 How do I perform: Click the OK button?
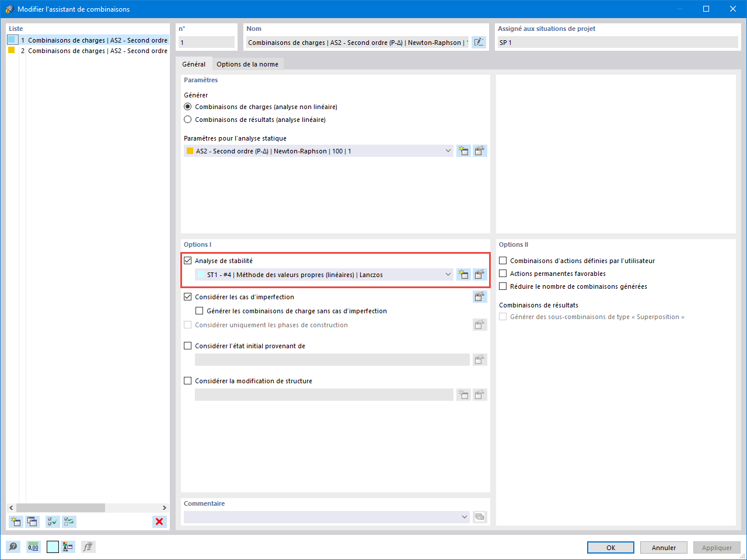[610, 547]
